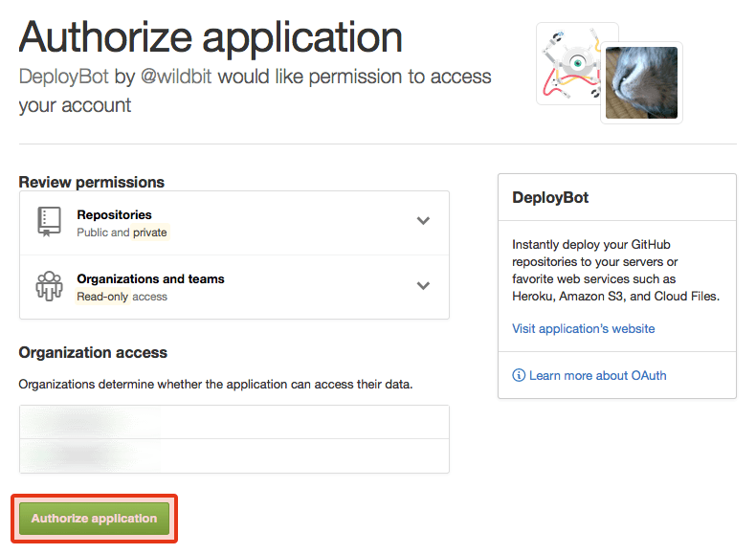Click the first blurred organization row

coord(233,422)
